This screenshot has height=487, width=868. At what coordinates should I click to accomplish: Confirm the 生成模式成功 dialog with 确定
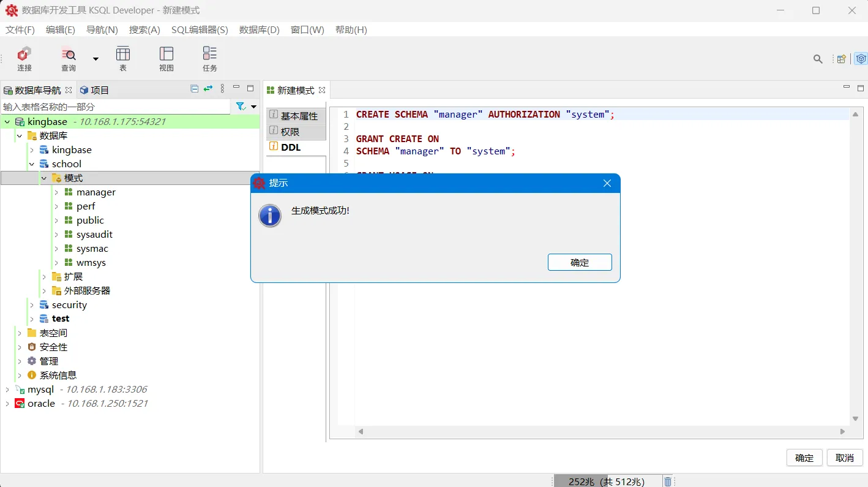coord(579,262)
